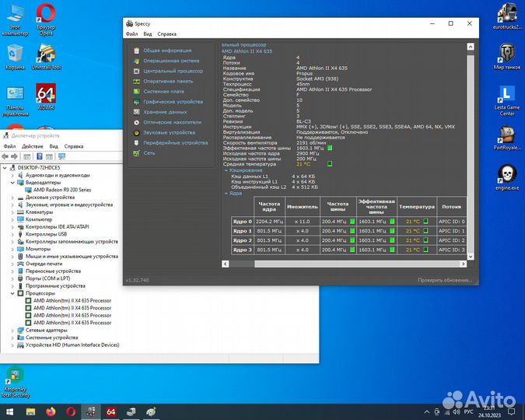The width and height of the screenshot is (525, 420).
Task: Toggle green indicator next to Эффективная частота шины 1603.1 МГц
Action: 330,148
